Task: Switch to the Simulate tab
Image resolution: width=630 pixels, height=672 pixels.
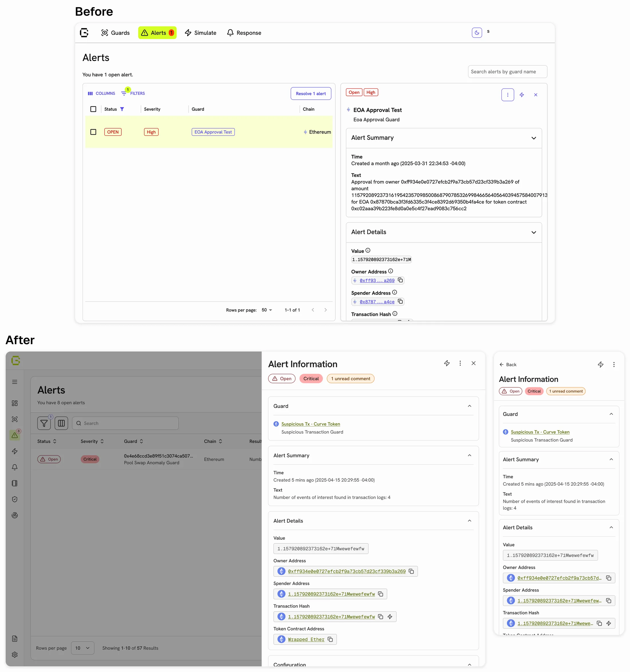Action: coord(200,33)
